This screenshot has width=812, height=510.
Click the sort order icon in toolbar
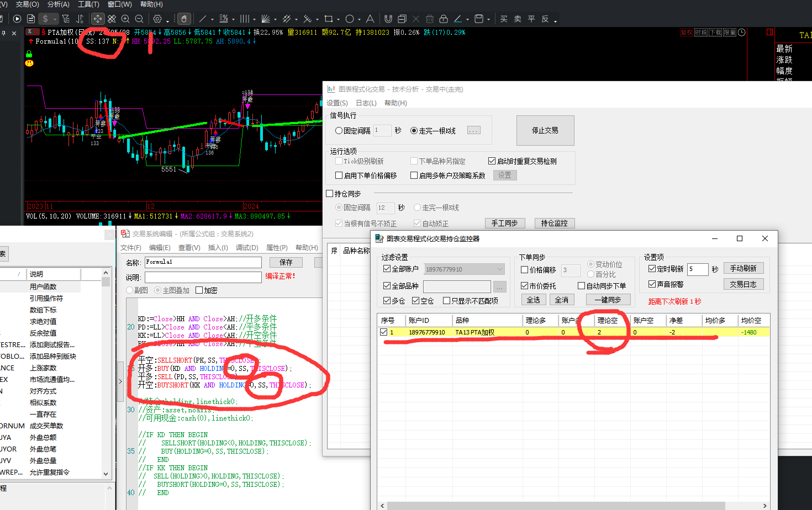(80, 19)
